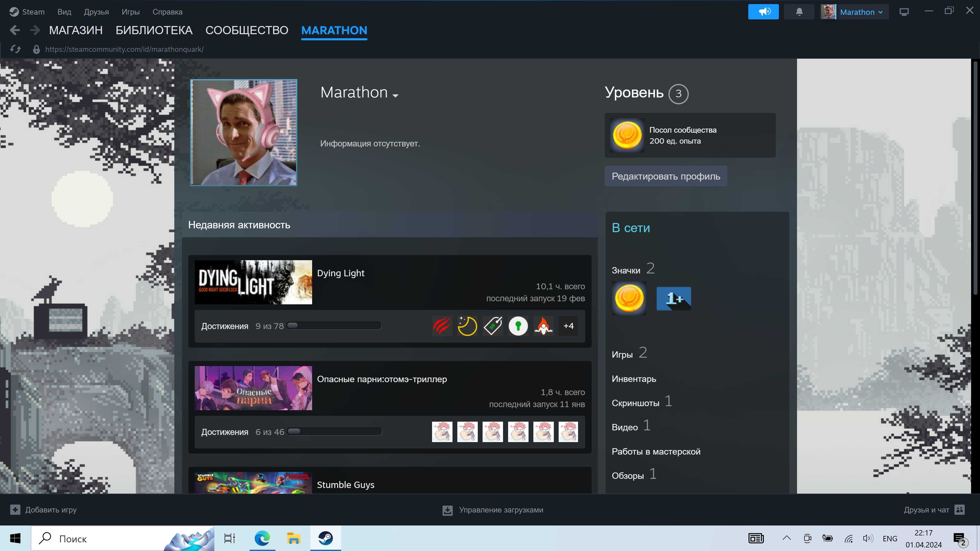Click the steamcommunity URL address bar
This screenshot has width=980, height=551.
pos(124,49)
